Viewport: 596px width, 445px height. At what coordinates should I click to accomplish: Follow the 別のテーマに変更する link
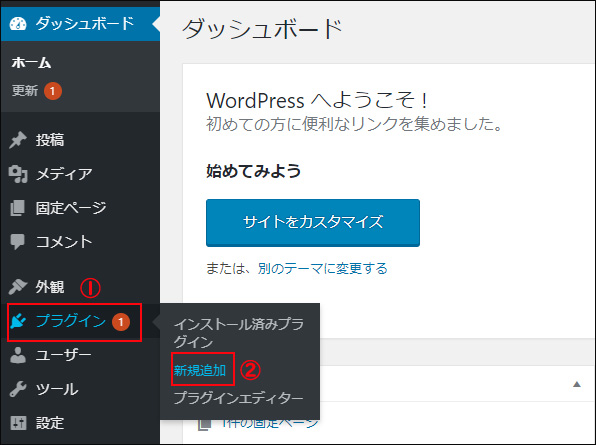click(322, 268)
